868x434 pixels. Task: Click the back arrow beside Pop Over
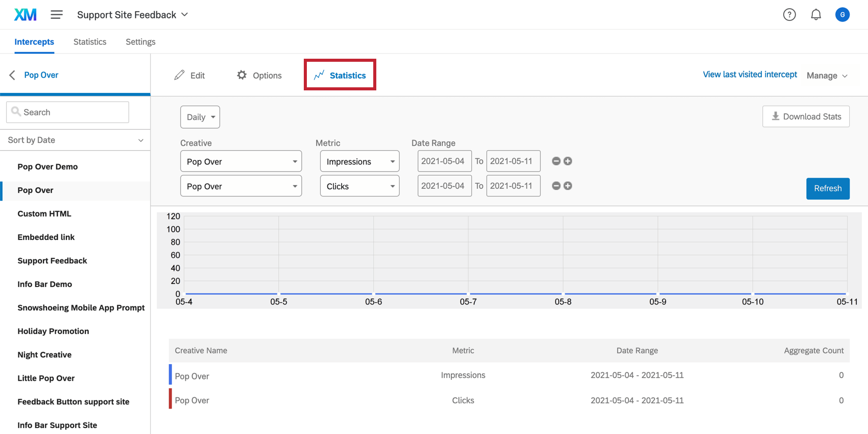pos(12,75)
